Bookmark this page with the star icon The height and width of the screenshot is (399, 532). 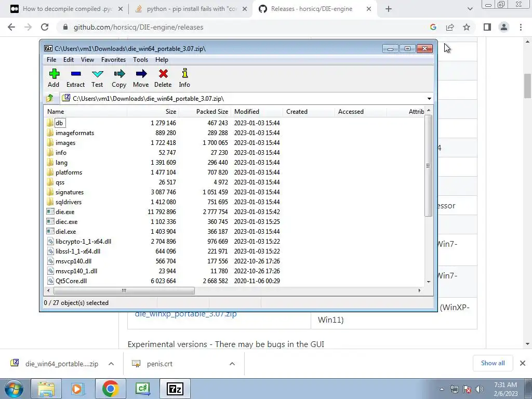click(x=467, y=27)
